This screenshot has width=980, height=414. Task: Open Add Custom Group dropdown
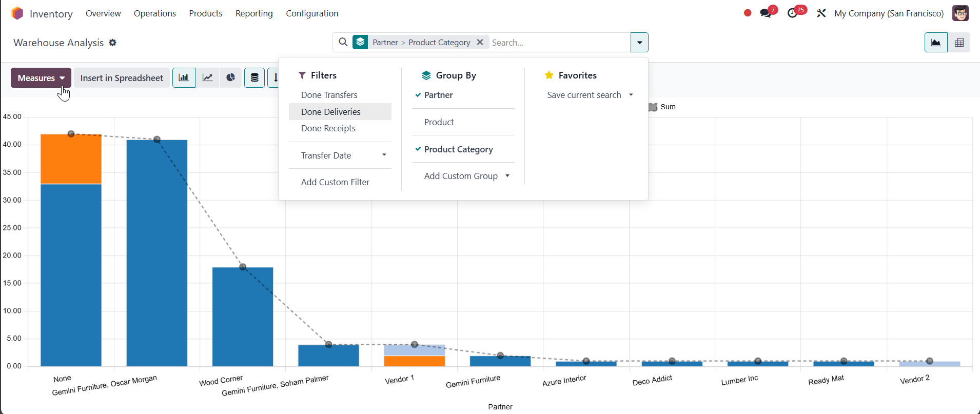click(x=463, y=176)
